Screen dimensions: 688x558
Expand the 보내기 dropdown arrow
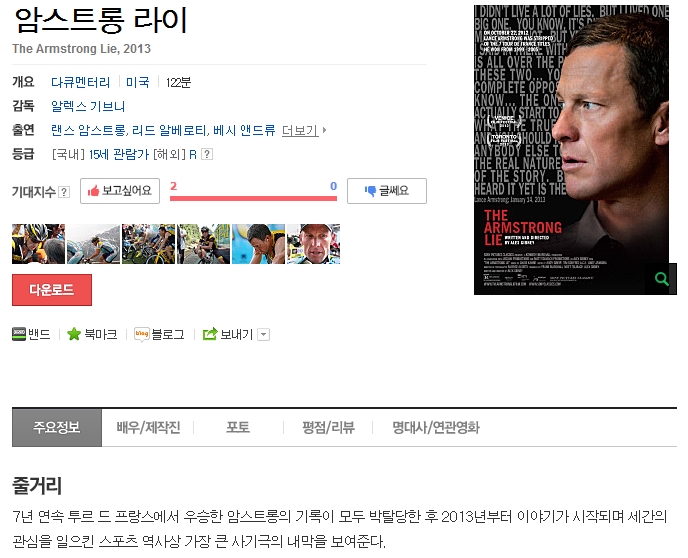tap(263, 335)
